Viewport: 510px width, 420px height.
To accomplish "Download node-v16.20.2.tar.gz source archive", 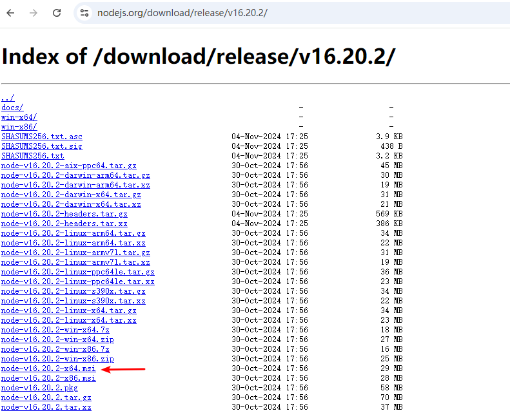I will pyautogui.click(x=46, y=397).
